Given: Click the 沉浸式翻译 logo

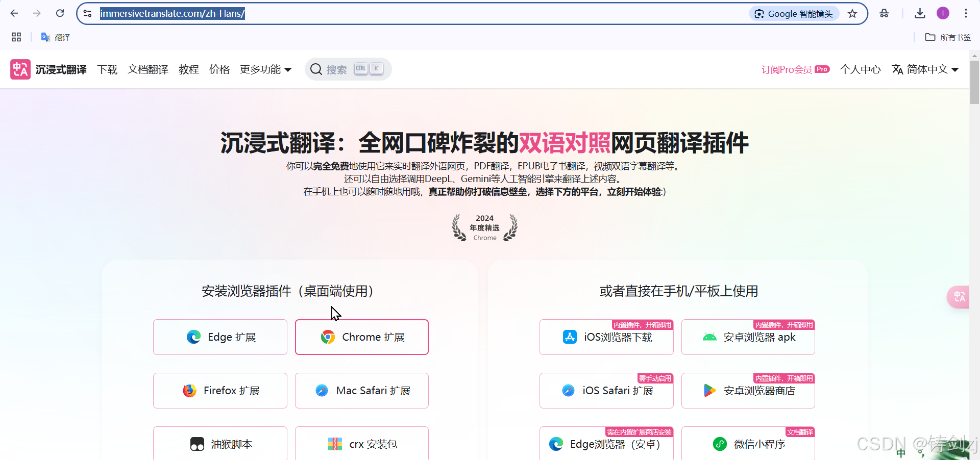Looking at the screenshot, I should click(x=48, y=69).
